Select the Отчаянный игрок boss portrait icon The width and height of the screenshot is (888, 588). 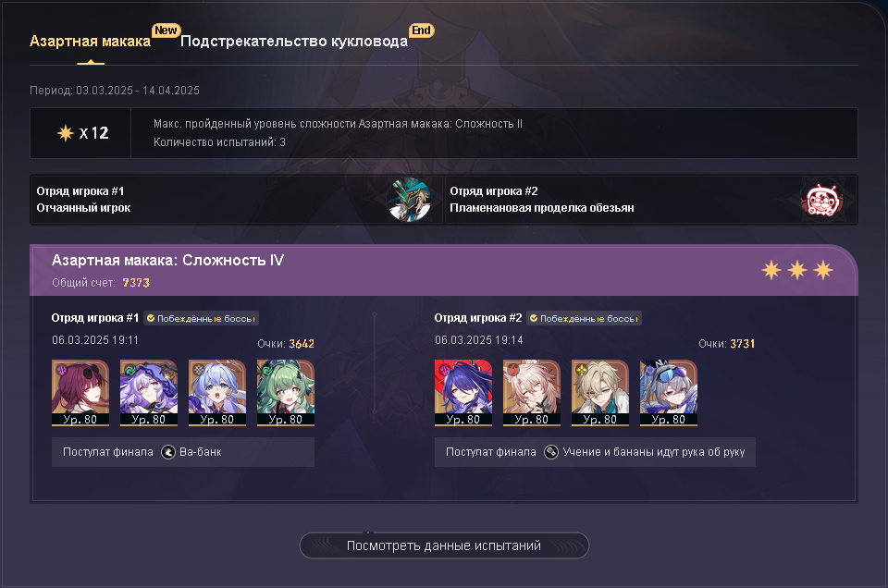(x=410, y=200)
